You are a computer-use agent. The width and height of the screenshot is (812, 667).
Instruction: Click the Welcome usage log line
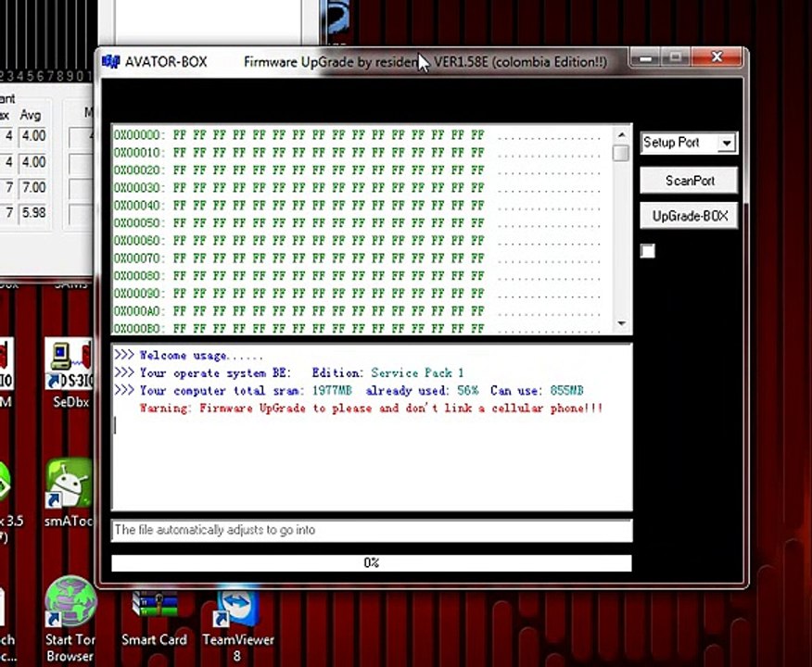(189, 356)
